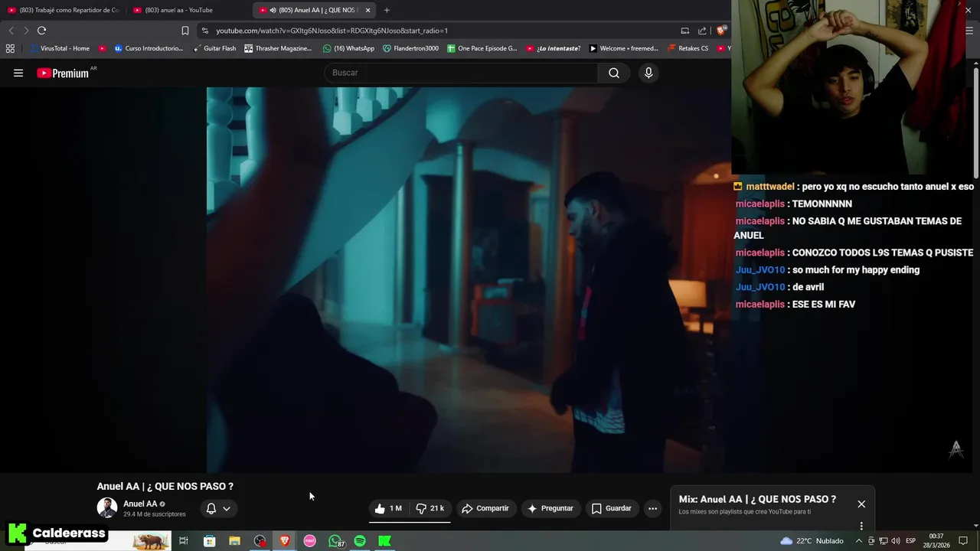The width and height of the screenshot is (980, 551).
Task: Open File Explorer from the taskbar
Action: click(234, 541)
